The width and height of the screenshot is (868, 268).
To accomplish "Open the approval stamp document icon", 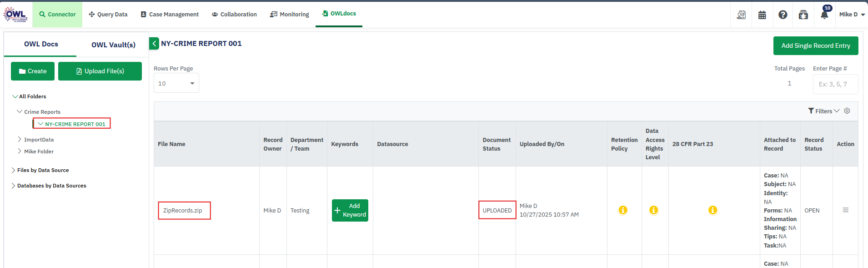I will 741,15.
